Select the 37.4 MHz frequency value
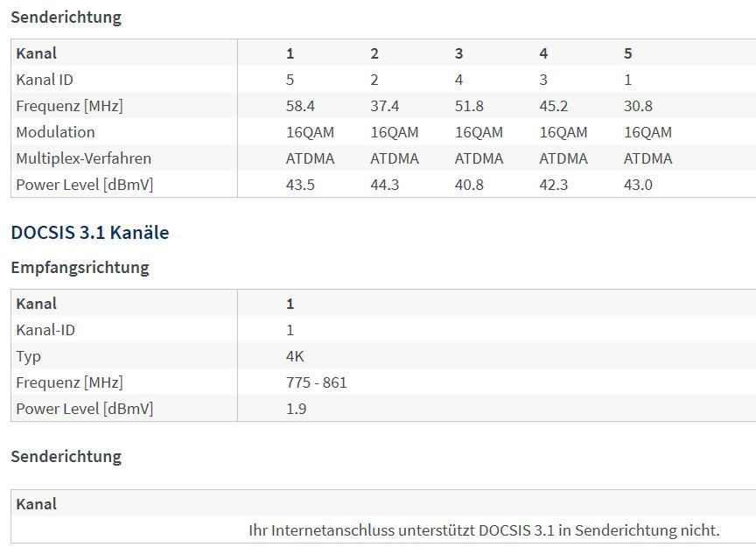 pyautogui.click(x=384, y=106)
